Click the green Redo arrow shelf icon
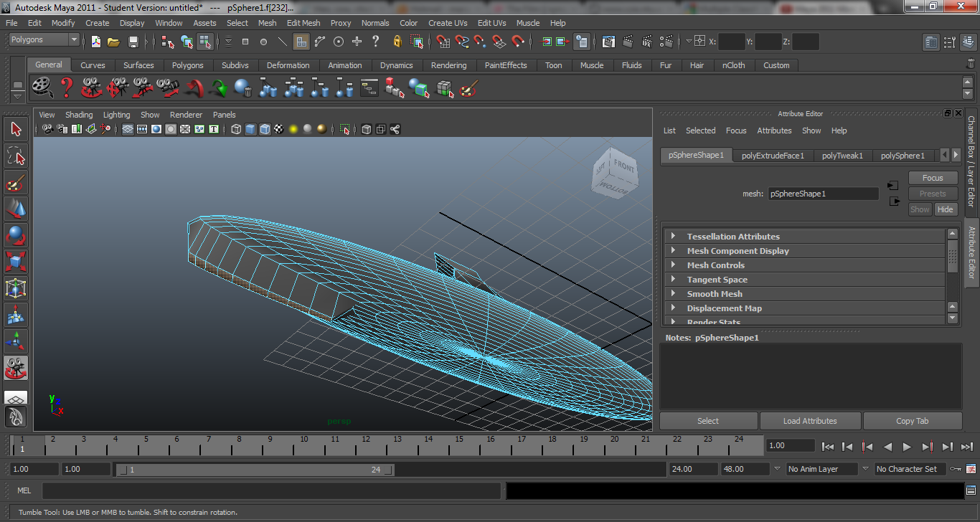The width and height of the screenshot is (980, 522). point(219,88)
